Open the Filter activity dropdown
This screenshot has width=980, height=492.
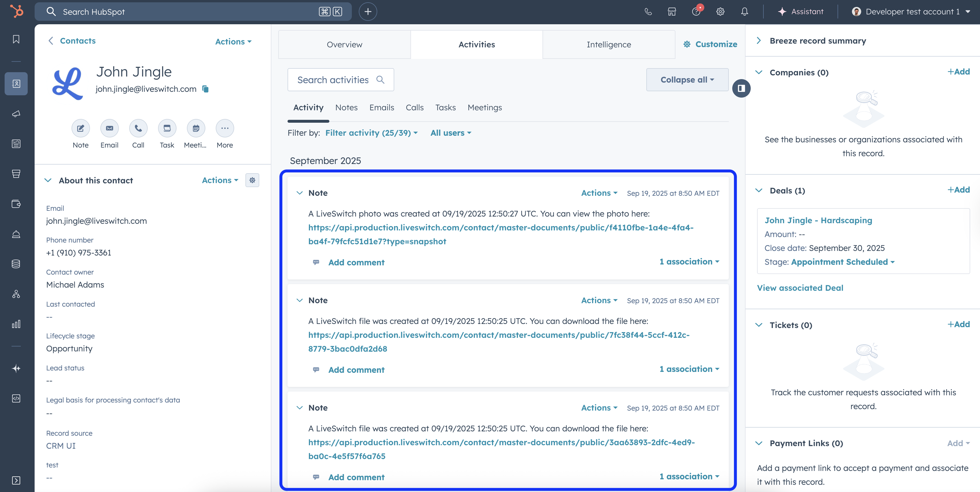pyautogui.click(x=371, y=133)
